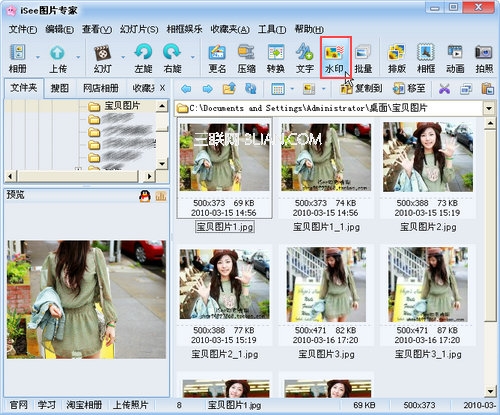
Task: Go forward with the blue right arrow
Action: click(208, 89)
